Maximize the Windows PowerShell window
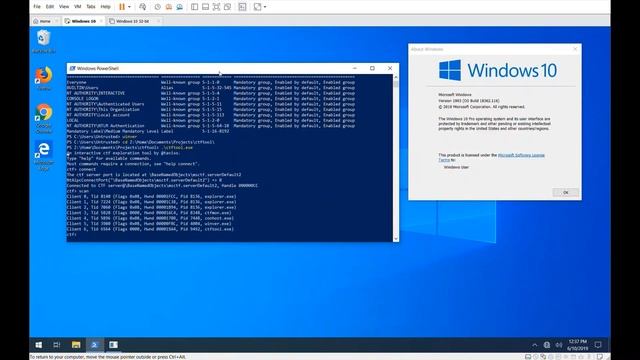640x360 pixels. coord(372,68)
